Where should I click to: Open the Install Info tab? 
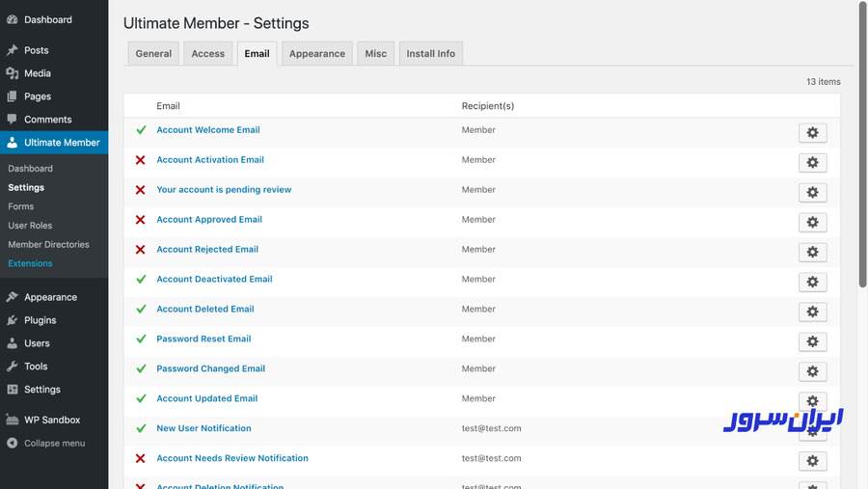(x=431, y=54)
